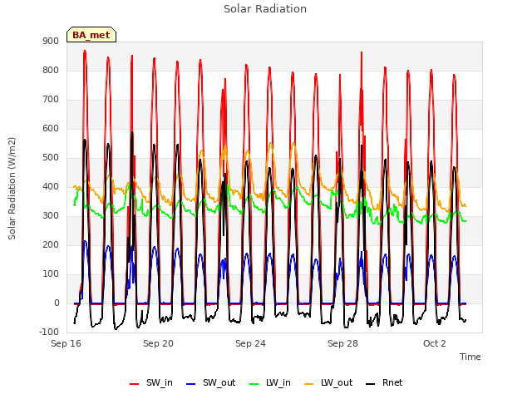Click the 800 y-axis tick label
The image size is (532, 399).
click(51, 70)
